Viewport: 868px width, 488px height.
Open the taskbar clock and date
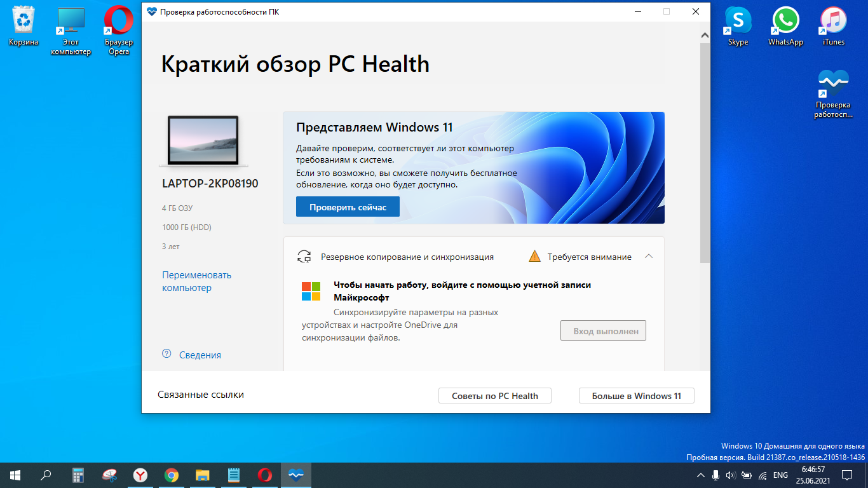(x=813, y=475)
